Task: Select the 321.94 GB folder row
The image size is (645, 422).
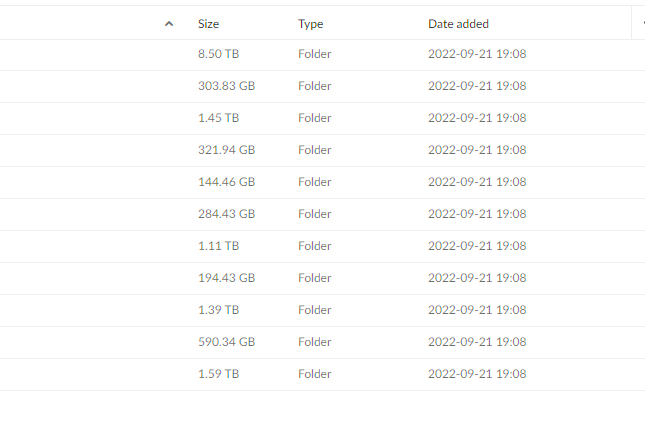Action: 226,150
